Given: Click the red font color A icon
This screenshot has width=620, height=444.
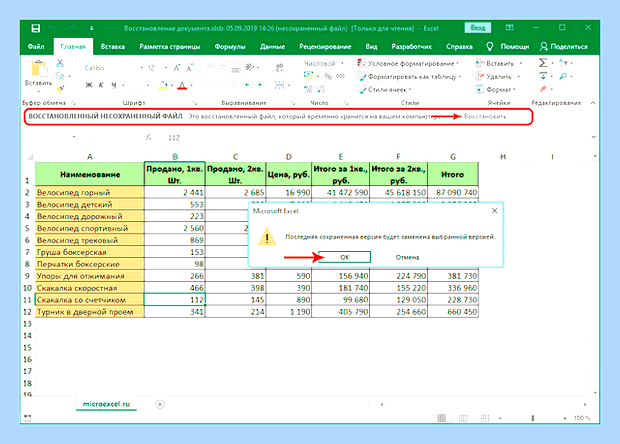Looking at the screenshot, I should pos(182,85).
